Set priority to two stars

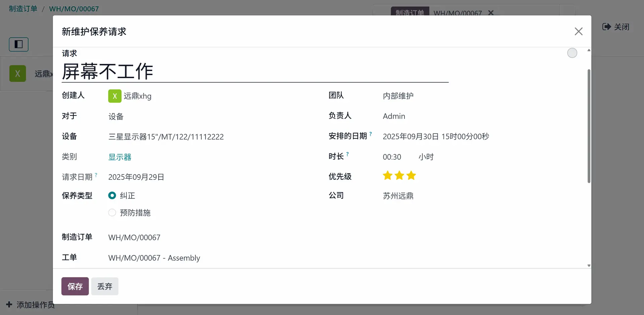pos(399,175)
